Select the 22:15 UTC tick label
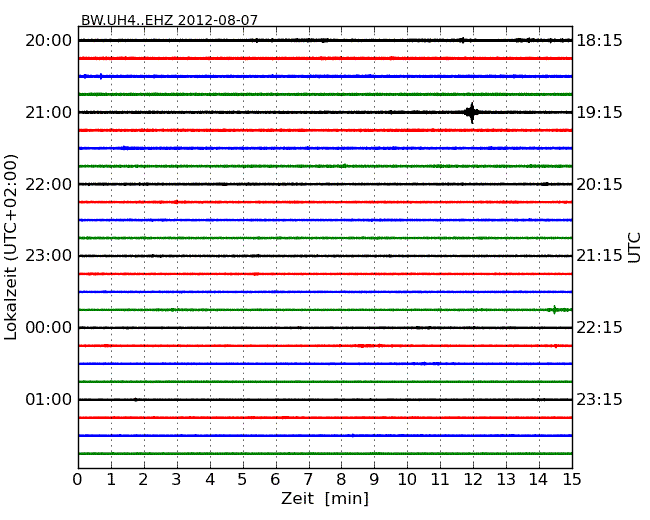This screenshot has width=650, height=520. (x=599, y=328)
